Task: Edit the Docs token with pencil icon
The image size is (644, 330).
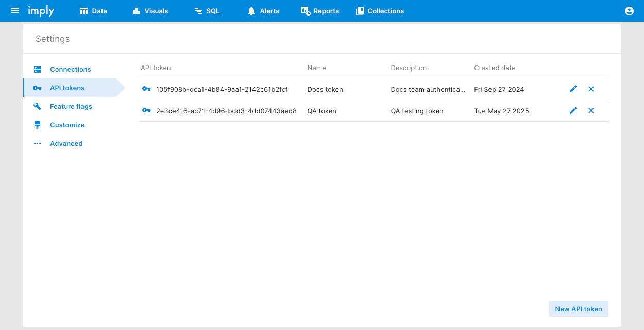Action: (573, 89)
